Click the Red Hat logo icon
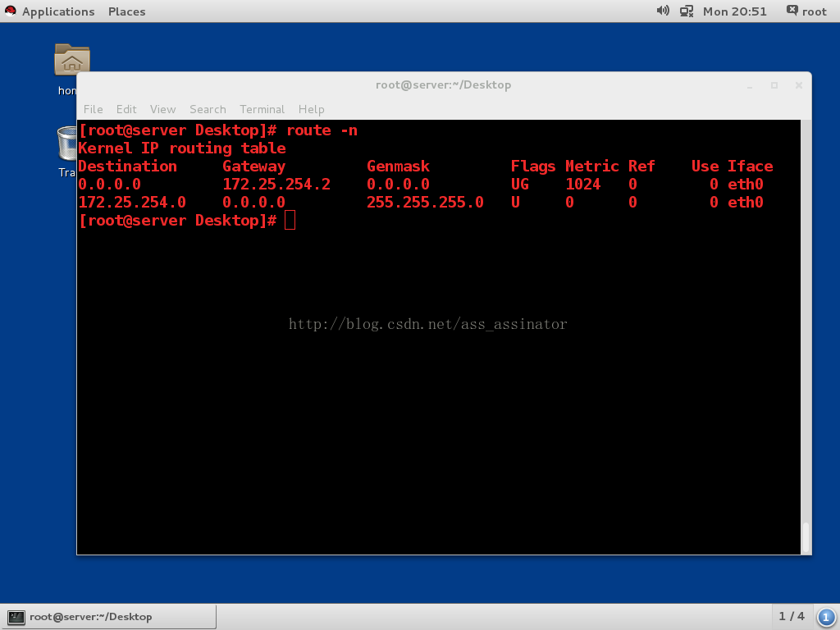The width and height of the screenshot is (840, 630). tap(10, 11)
